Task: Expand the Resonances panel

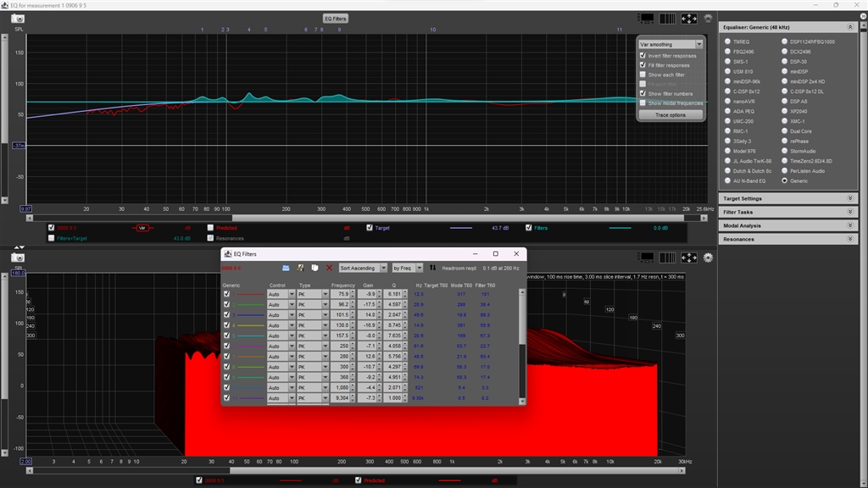Action: pos(787,239)
